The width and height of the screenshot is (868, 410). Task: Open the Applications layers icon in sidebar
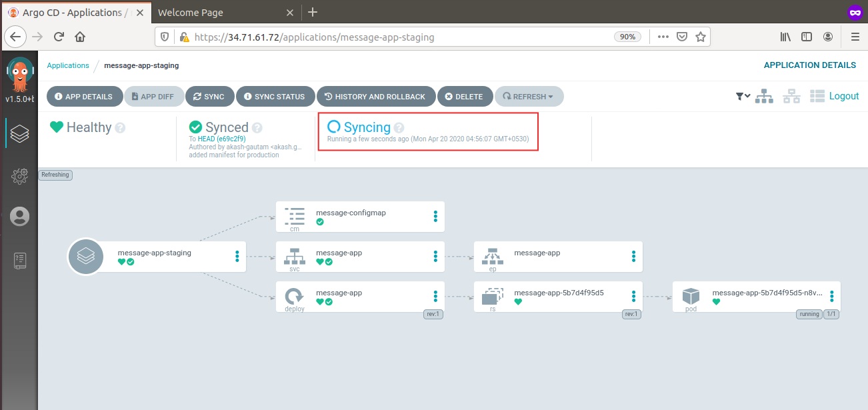point(19,133)
